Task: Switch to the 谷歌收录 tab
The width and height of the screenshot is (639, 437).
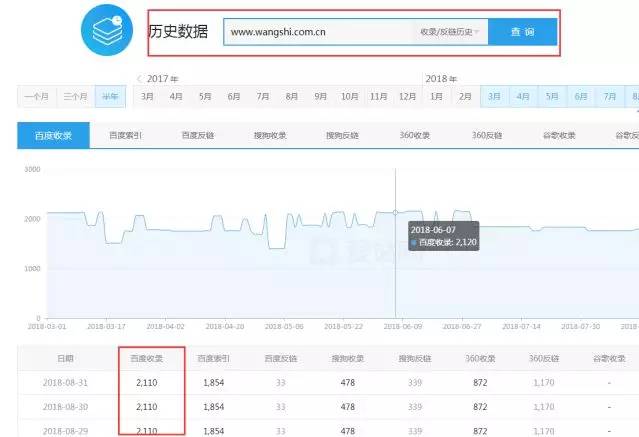Action: (x=560, y=135)
